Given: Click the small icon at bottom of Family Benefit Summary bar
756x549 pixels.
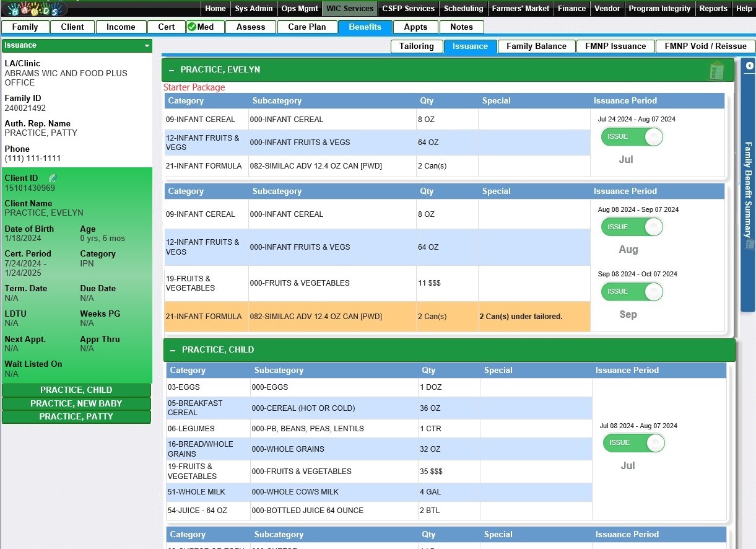Looking at the screenshot, I should coord(750,245).
